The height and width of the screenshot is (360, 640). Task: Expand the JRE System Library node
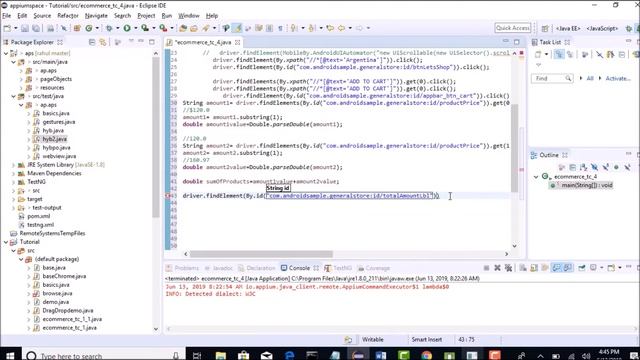[13, 165]
